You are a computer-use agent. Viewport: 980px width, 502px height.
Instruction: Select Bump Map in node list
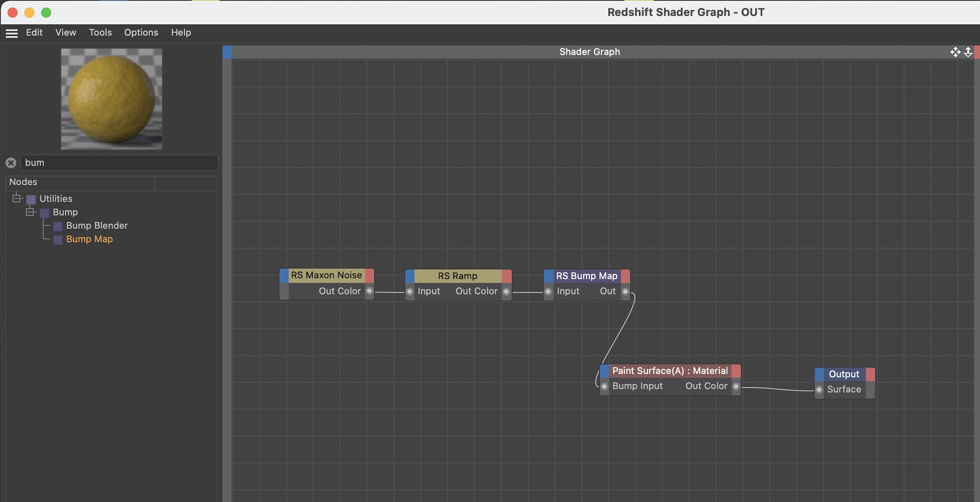pos(89,239)
